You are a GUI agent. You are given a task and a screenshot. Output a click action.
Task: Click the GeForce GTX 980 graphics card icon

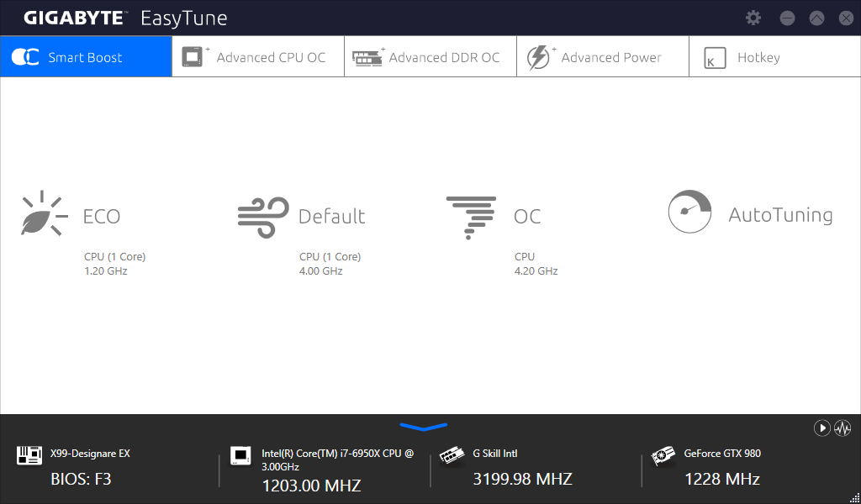pyautogui.click(x=663, y=456)
